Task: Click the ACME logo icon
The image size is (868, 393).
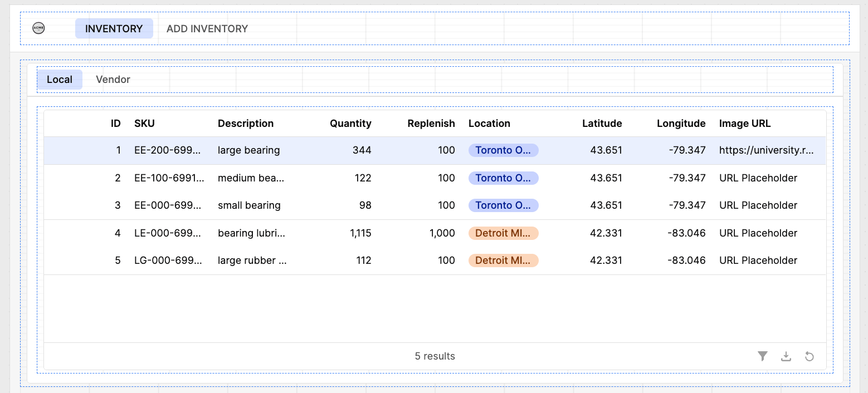Action: pos(38,28)
